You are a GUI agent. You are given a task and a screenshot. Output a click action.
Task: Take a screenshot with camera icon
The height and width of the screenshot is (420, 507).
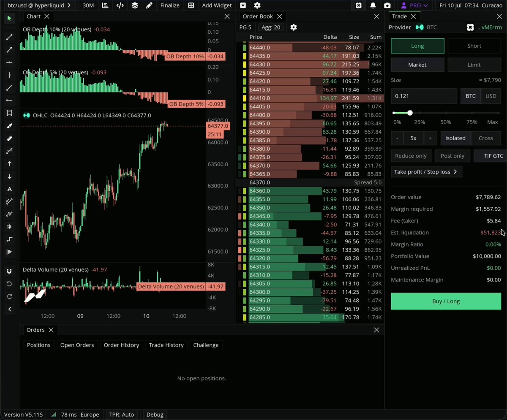pyautogui.click(x=387, y=5)
